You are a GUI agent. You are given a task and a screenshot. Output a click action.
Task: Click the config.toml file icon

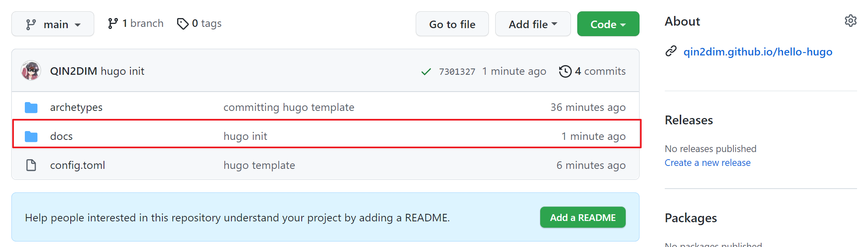(x=31, y=165)
